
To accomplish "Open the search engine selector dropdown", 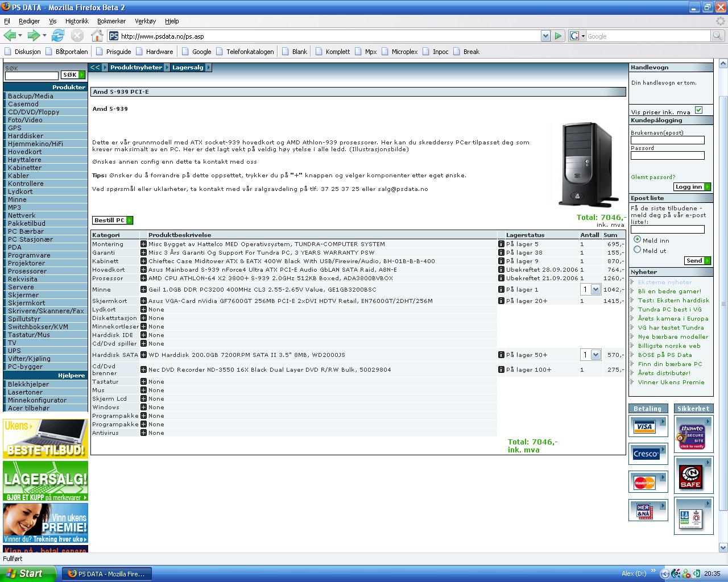I will click(577, 36).
